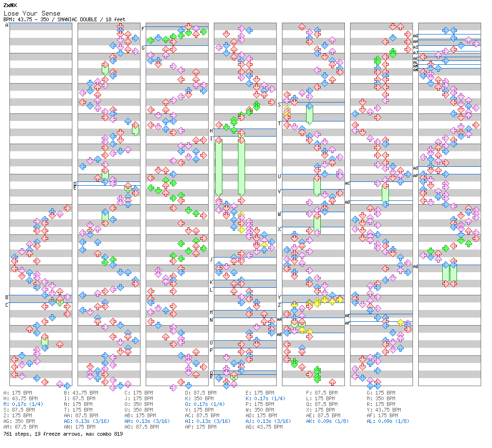Click the blue stop entry "AH: 0.13s (3/16)"
492x448 pixels.
147,421
